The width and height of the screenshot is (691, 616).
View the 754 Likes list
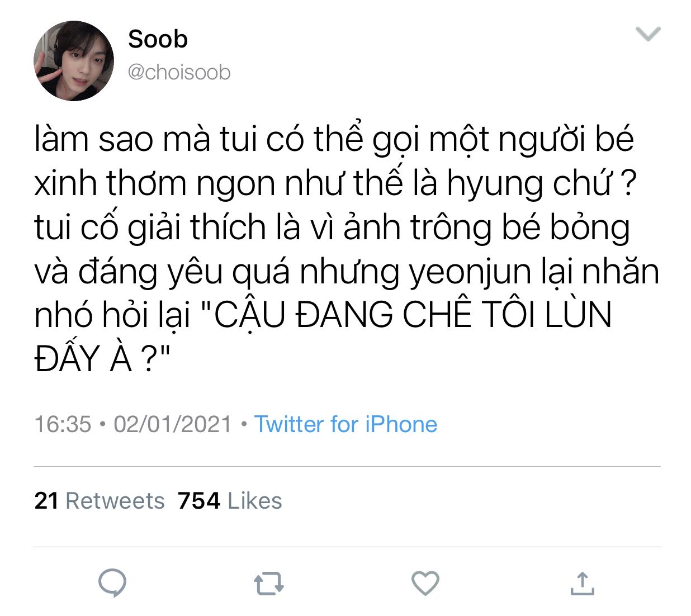230,501
